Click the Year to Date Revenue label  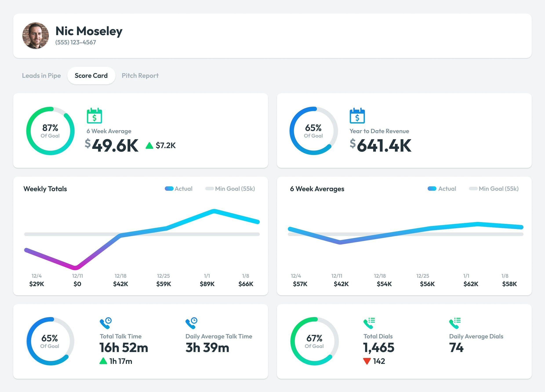(x=379, y=131)
